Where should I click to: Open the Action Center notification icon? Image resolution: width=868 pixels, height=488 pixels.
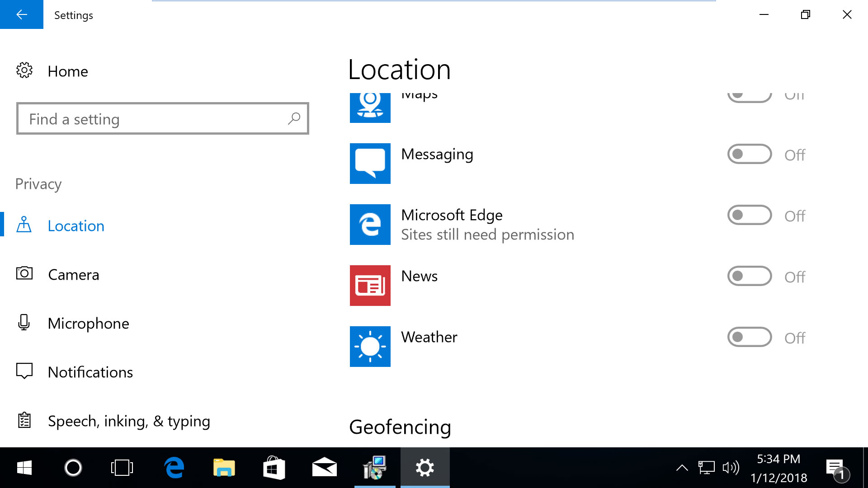[x=835, y=468]
